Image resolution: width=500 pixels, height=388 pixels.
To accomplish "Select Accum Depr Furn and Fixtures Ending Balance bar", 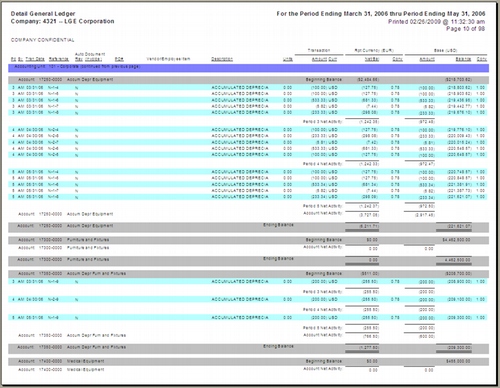I will pyautogui.click(x=249, y=349).
